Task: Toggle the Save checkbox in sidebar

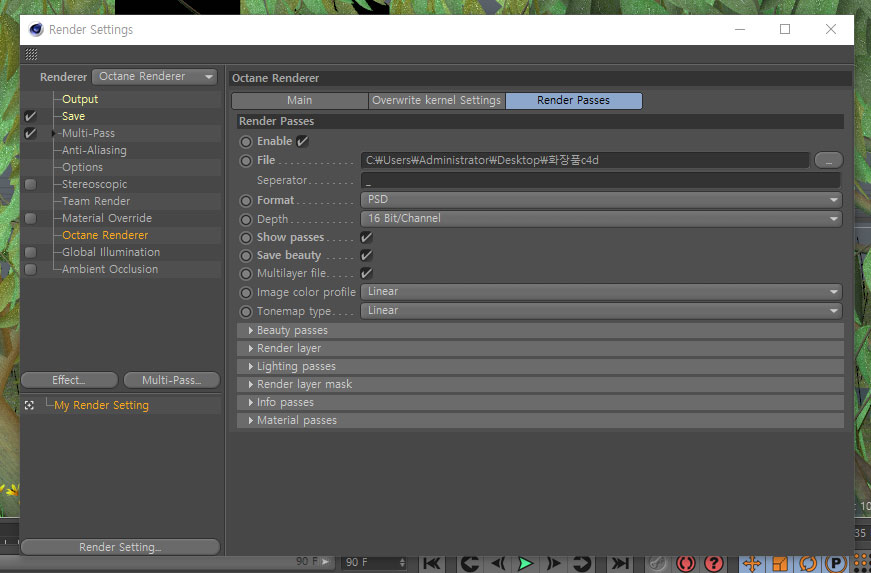Action: pos(31,116)
